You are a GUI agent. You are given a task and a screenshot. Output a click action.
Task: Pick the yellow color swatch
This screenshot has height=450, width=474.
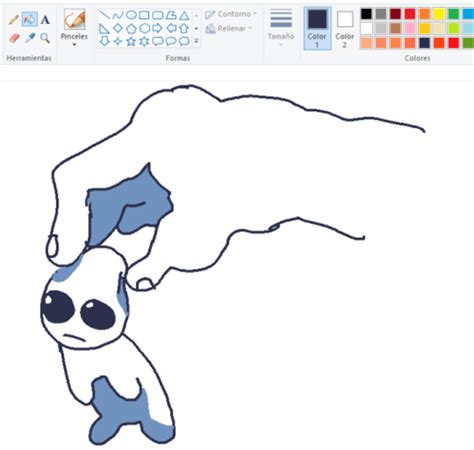coord(439,14)
